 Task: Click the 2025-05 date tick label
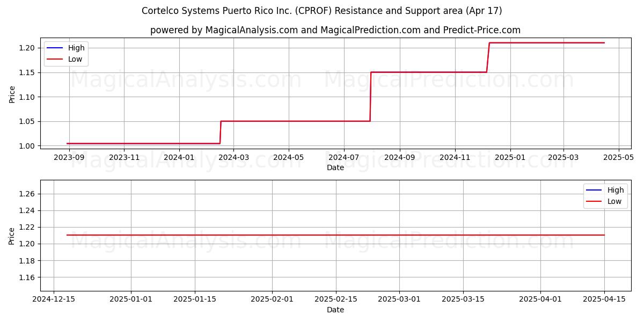619,158
